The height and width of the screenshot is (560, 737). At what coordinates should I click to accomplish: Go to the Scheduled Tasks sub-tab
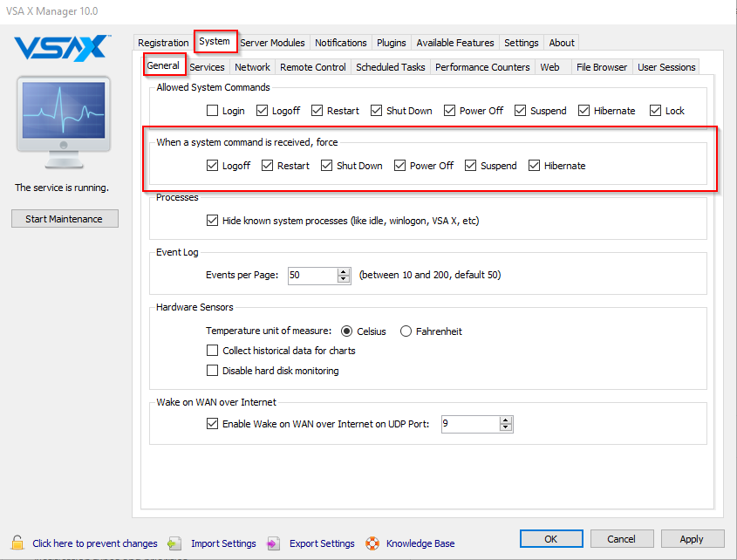[390, 67]
